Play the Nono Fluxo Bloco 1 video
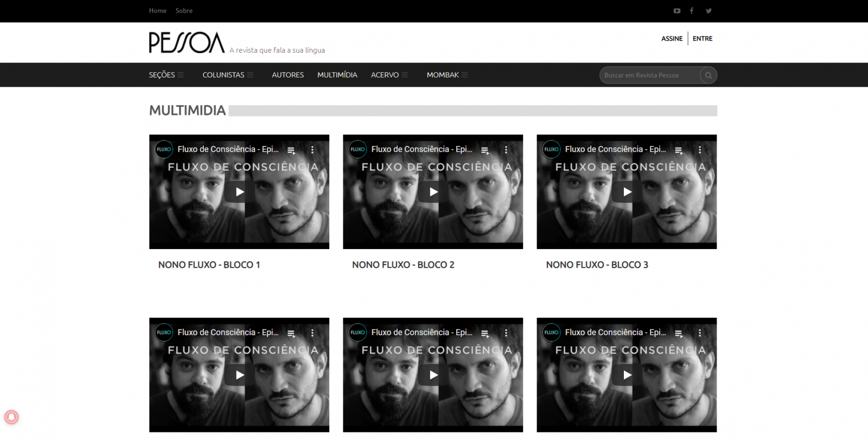The image size is (868, 440). click(239, 192)
